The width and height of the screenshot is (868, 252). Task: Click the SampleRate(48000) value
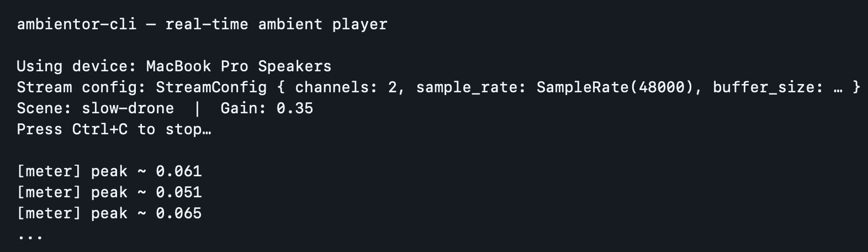[615, 87]
